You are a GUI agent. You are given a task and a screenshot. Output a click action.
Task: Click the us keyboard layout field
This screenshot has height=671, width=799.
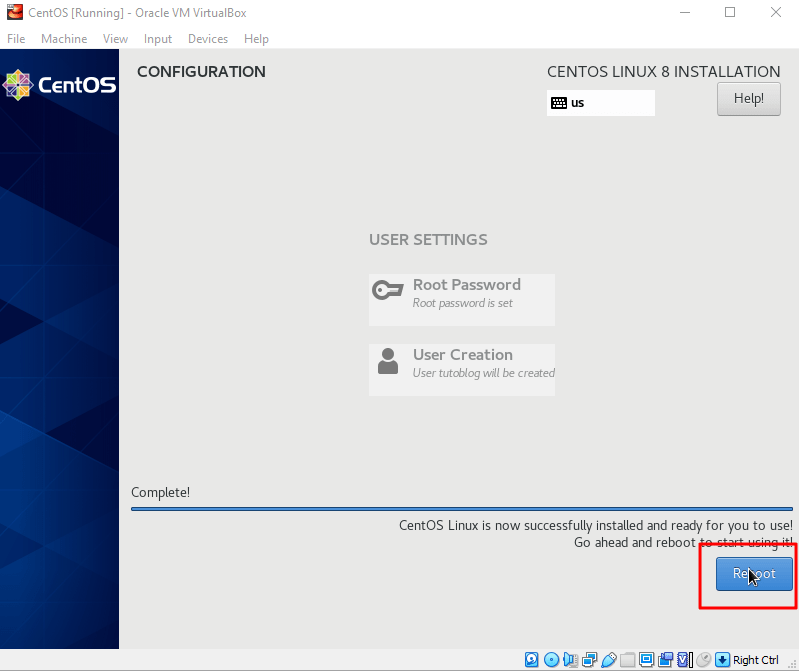(x=601, y=103)
